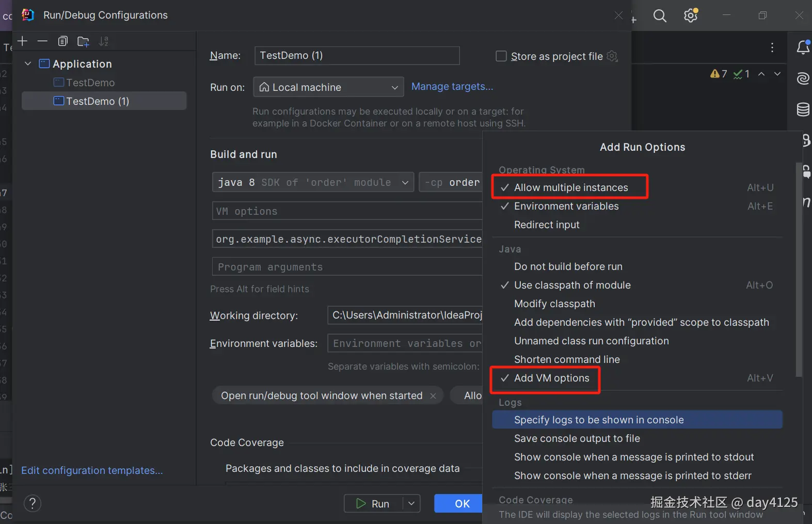
Task: Select TestDemo (1) configuration in tree
Action: tap(104, 101)
